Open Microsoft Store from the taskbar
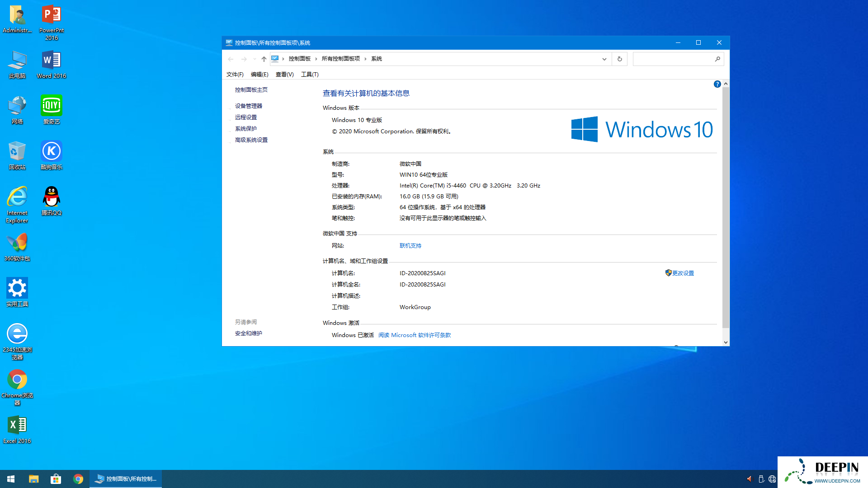 [x=56, y=479]
